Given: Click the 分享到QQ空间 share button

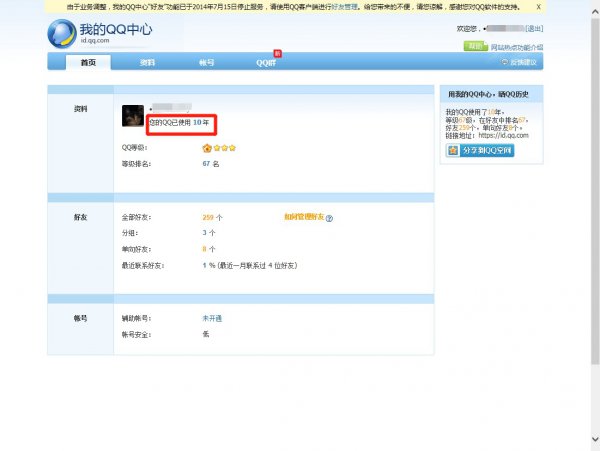Looking at the screenshot, I should point(480,150).
